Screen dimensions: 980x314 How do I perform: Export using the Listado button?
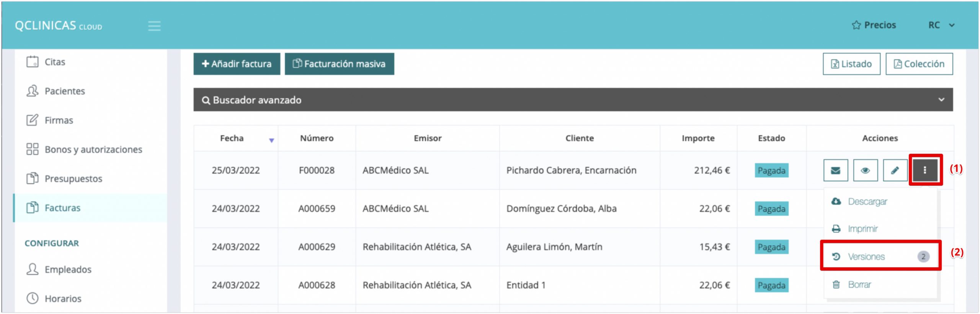851,64
